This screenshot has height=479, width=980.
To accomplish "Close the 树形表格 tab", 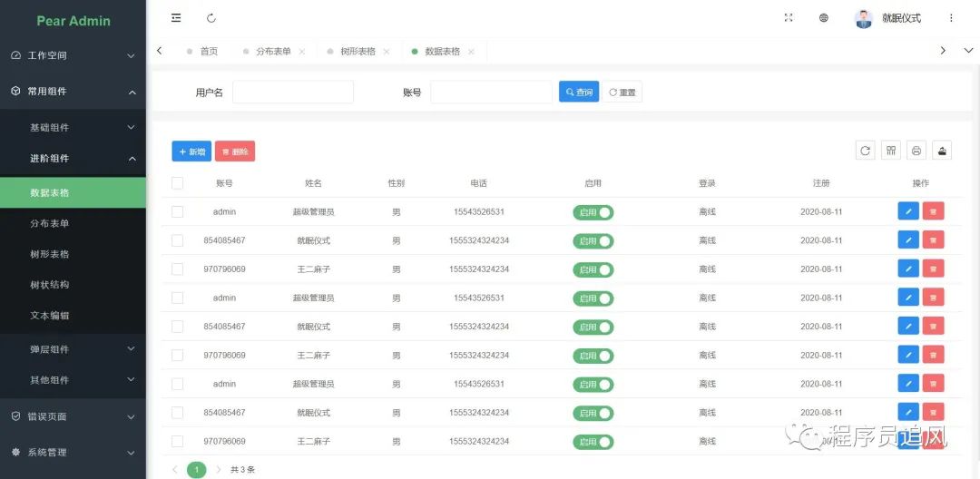I will 387,52.
